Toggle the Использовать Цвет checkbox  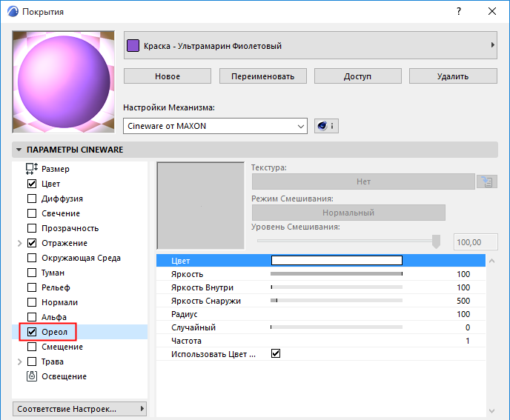(276, 353)
